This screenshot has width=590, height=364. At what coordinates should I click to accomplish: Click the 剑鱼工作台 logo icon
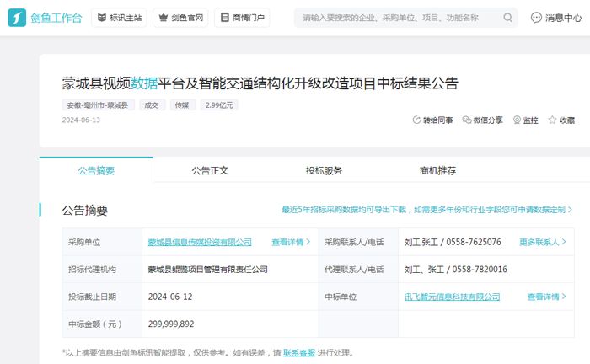(17, 18)
